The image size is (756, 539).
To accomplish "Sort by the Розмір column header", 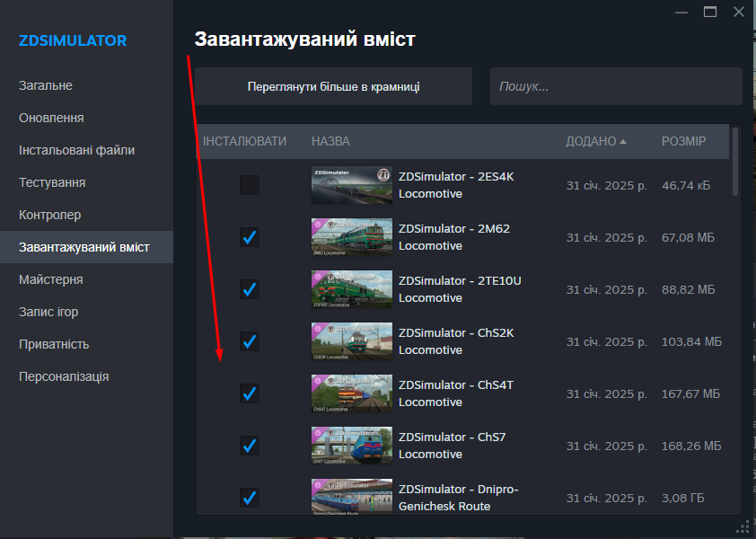I will (x=683, y=141).
